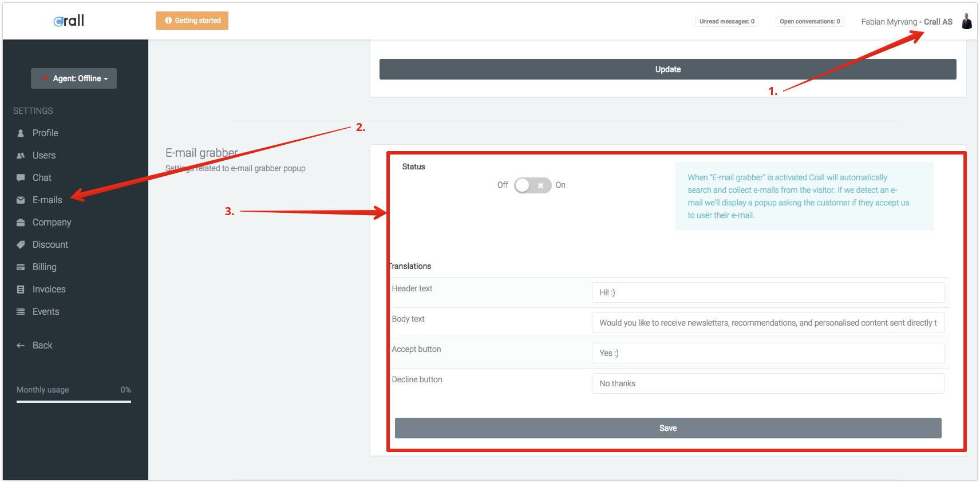Viewport: 980px width, 483px height.
Task: Open Open conversations: 0 badge
Action: (810, 22)
